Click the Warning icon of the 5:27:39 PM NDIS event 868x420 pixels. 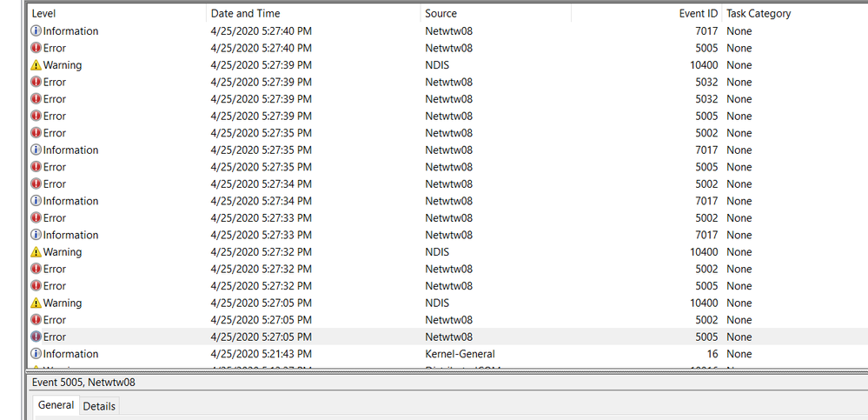(36, 65)
